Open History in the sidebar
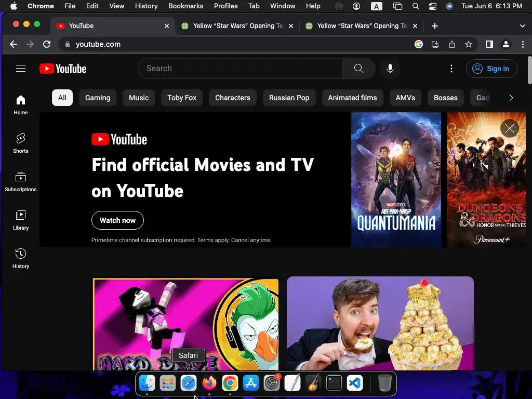The height and width of the screenshot is (399, 532). coord(21,259)
